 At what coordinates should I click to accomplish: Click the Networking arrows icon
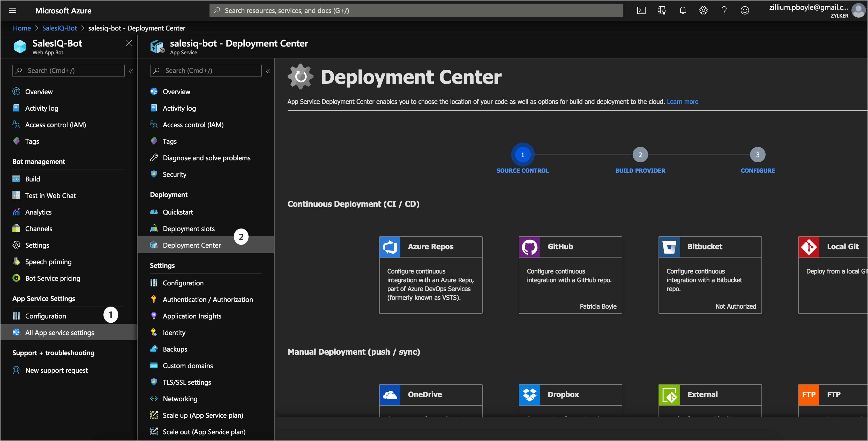point(154,399)
